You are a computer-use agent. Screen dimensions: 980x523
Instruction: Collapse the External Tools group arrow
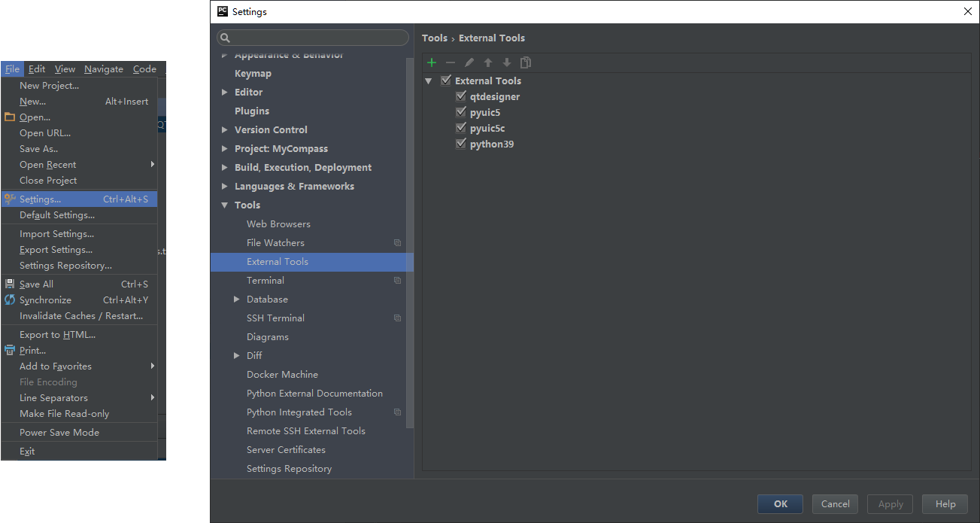pyautogui.click(x=429, y=81)
